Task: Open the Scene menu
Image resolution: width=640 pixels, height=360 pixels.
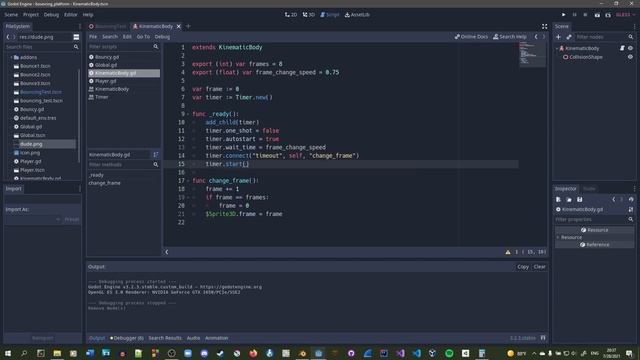Action: [11, 15]
